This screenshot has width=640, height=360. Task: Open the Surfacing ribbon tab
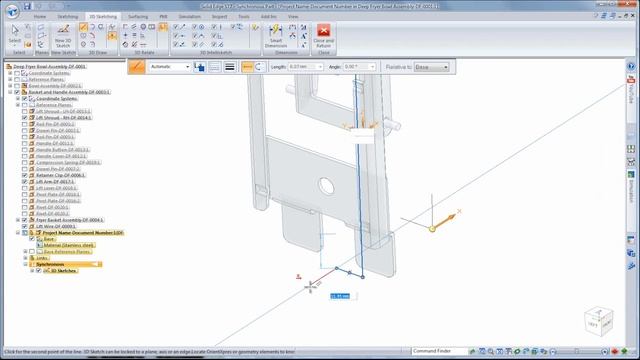[138, 17]
